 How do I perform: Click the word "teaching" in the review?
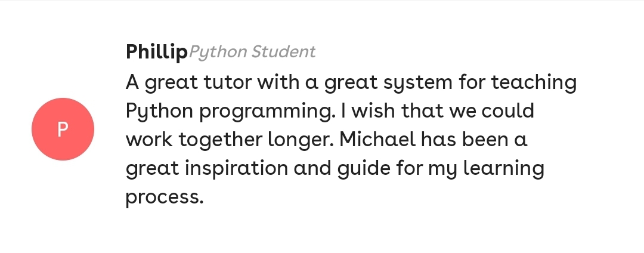534,82
